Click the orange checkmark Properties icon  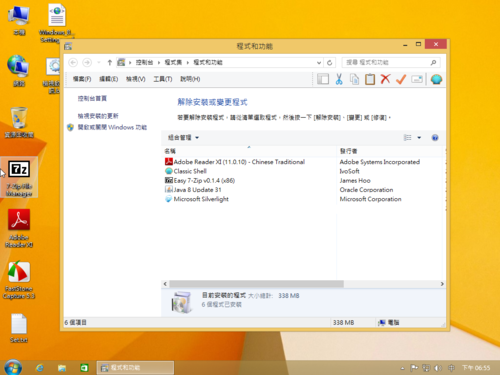pos(401,79)
